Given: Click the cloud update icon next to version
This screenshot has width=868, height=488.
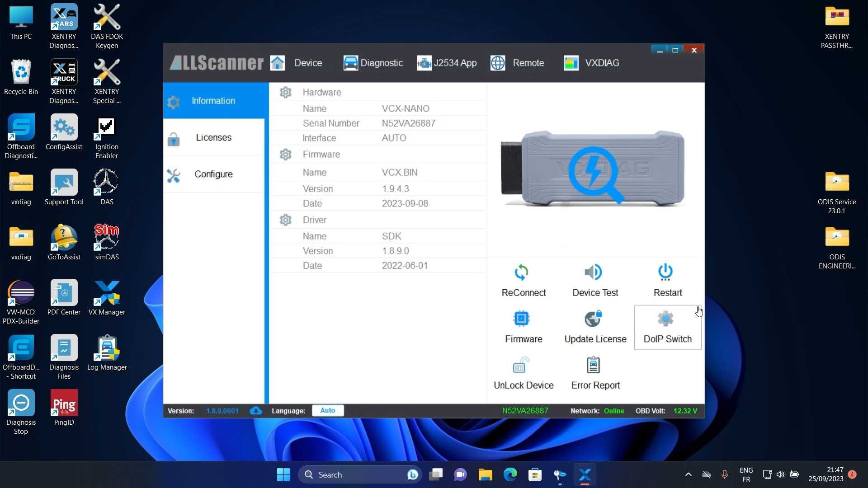Looking at the screenshot, I should [256, 411].
